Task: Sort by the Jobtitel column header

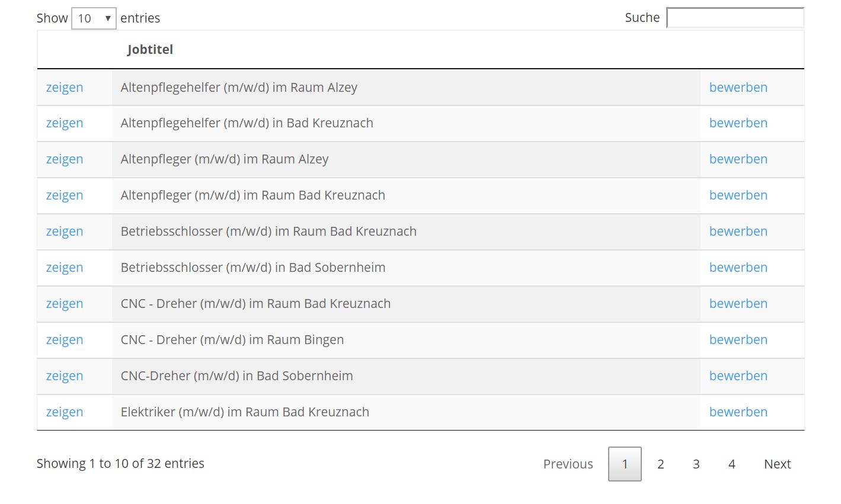Action: tap(150, 50)
